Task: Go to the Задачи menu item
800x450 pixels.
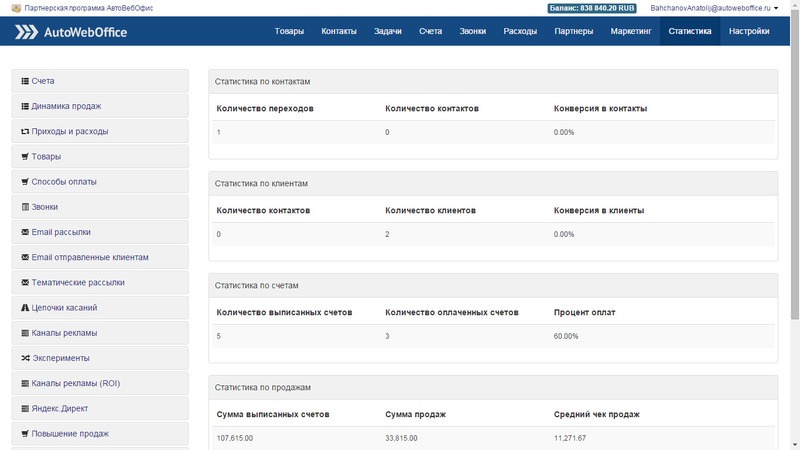Action: (x=388, y=31)
